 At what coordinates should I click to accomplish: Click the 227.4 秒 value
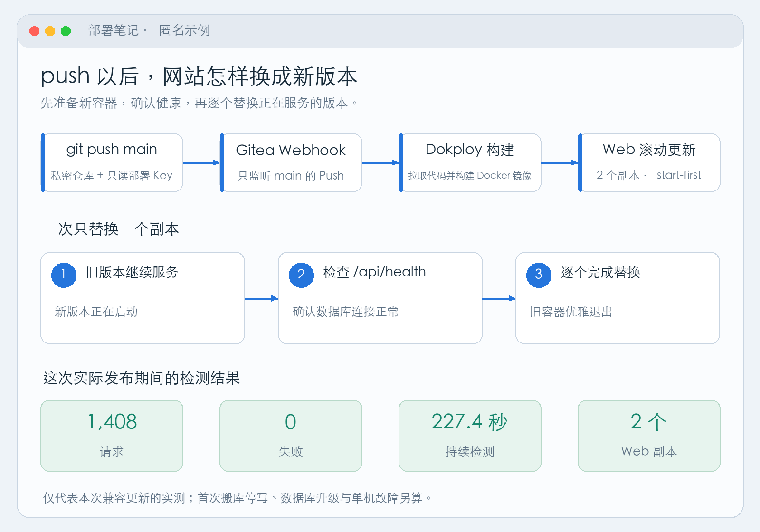(470, 421)
